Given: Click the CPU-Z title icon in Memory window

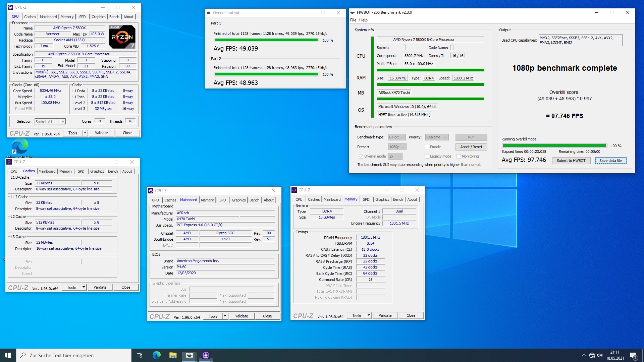Looking at the screenshot, I should 294,190.
